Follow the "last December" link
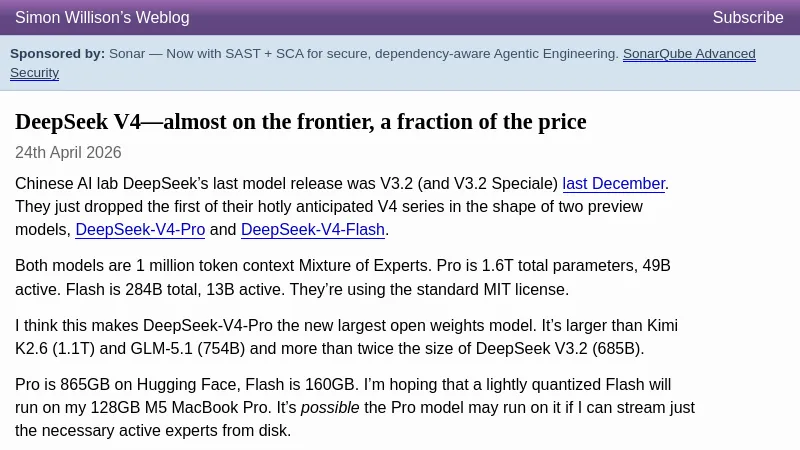 pyautogui.click(x=613, y=184)
